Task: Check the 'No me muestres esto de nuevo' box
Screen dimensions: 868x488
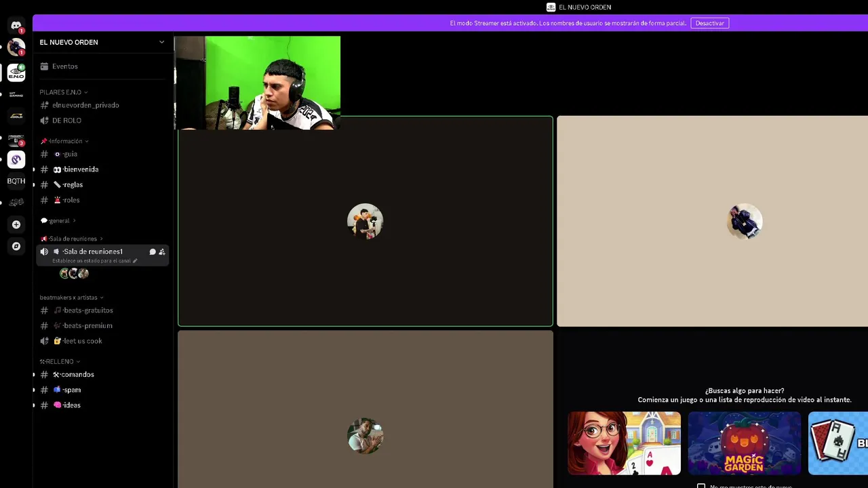Action: (701, 486)
